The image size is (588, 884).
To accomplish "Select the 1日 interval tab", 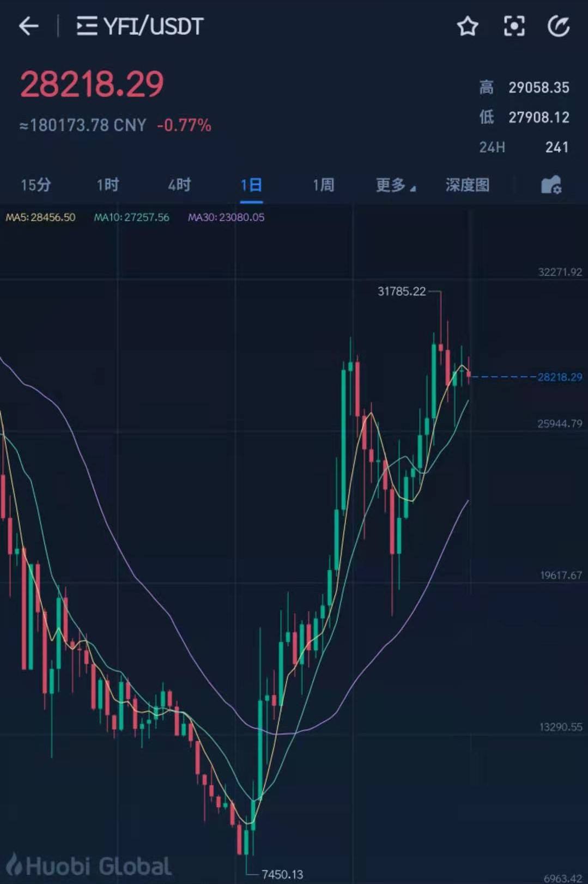I will (251, 185).
